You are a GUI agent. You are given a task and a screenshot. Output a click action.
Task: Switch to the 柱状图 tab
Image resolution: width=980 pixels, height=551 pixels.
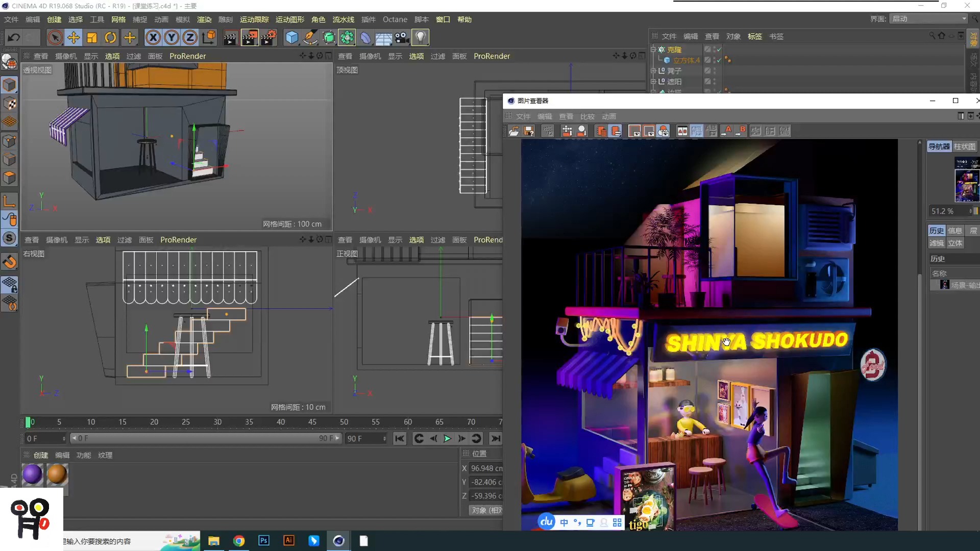coord(965,146)
